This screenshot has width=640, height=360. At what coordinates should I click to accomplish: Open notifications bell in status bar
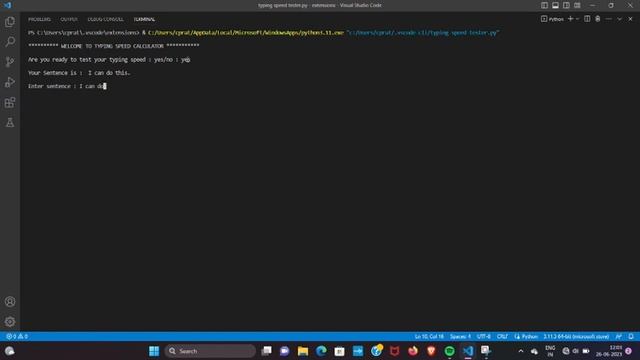(631, 336)
